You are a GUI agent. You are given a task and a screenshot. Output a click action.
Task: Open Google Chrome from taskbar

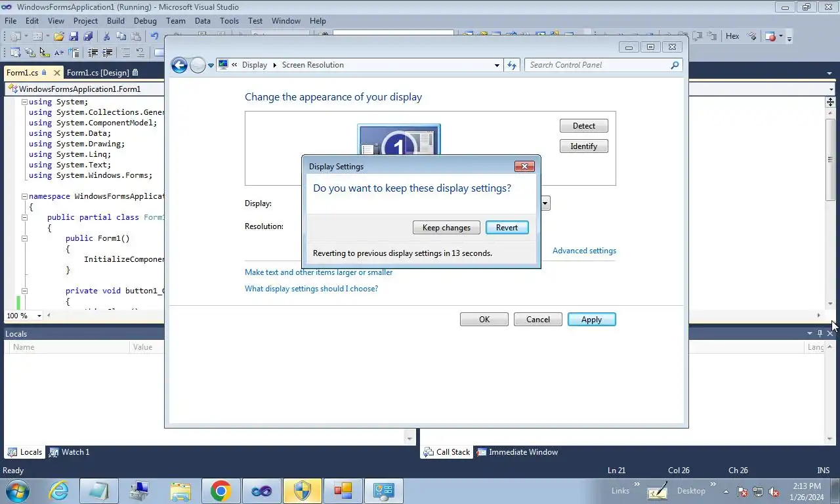(x=220, y=491)
